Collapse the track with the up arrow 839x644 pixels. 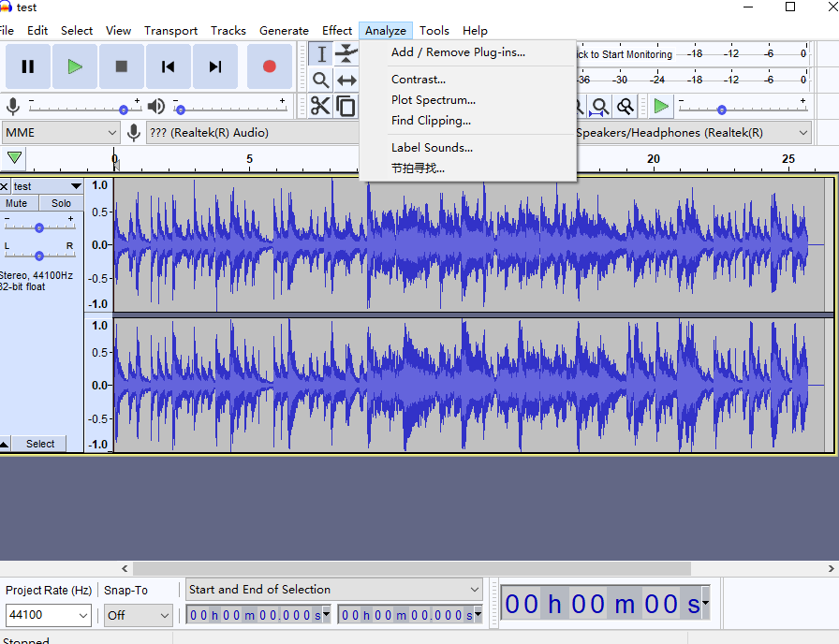[5, 444]
